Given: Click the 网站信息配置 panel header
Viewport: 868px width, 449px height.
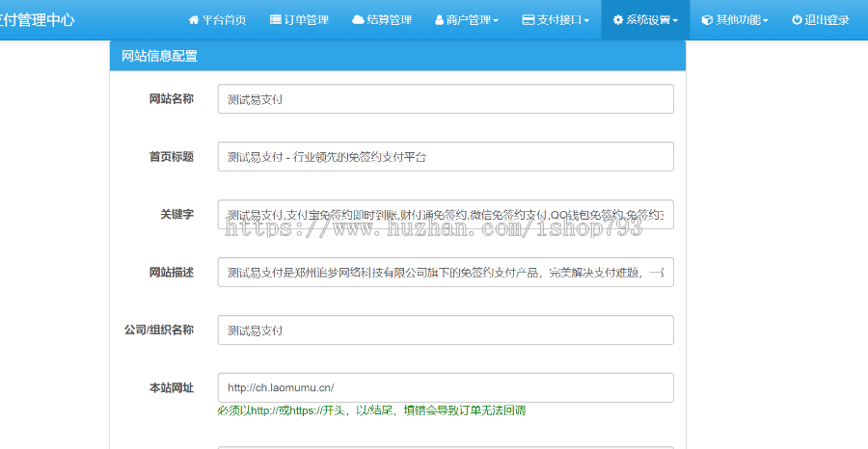Looking at the screenshot, I should tap(397, 56).
